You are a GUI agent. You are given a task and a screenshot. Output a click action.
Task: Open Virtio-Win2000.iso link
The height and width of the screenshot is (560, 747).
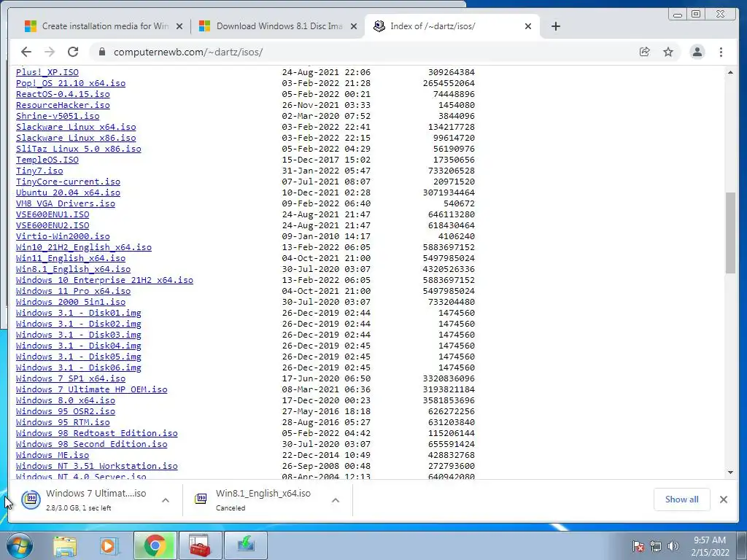click(63, 237)
